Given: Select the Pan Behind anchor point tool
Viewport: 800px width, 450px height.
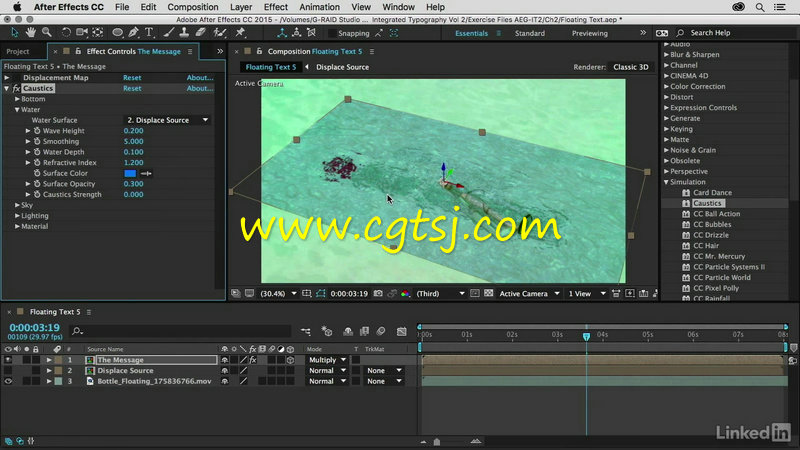Looking at the screenshot, I should (97, 33).
